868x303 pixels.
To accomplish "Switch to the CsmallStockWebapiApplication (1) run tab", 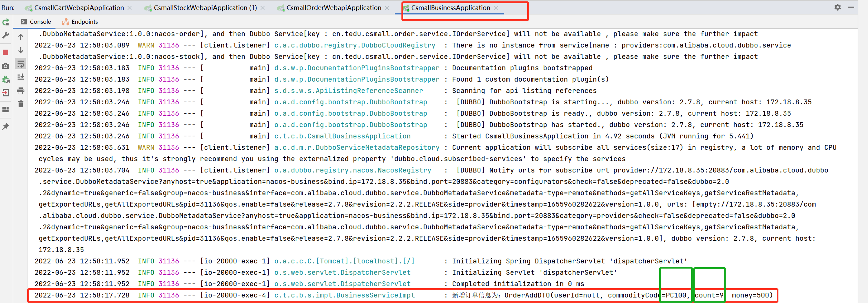I will click(x=205, y=8).
